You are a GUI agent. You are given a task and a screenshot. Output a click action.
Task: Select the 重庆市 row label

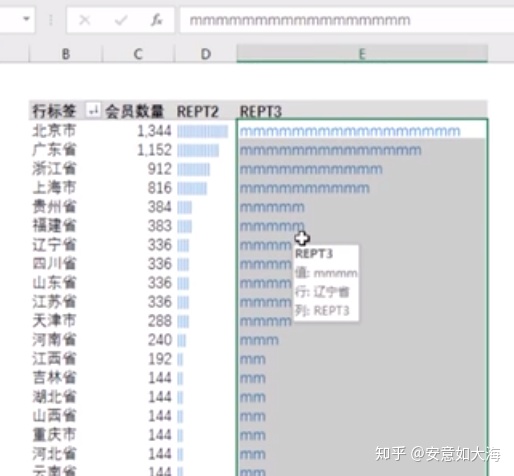click(x=54, y=434)
